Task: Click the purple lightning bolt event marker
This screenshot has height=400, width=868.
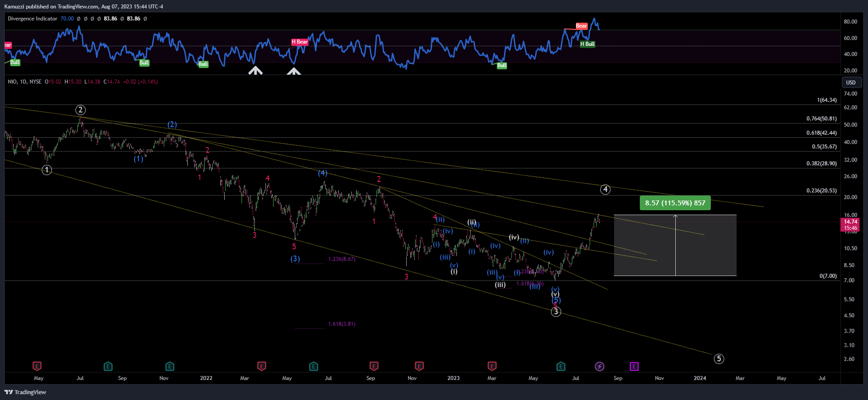Action: (599, 366)
